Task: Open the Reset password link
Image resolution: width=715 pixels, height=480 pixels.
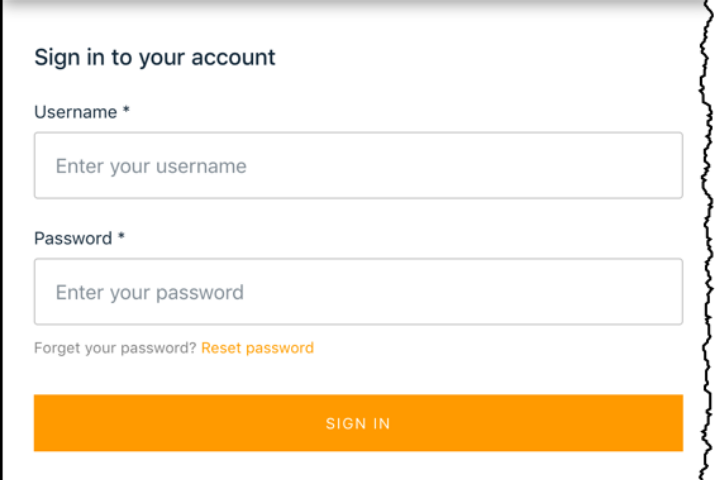Action: pos(257,348)
